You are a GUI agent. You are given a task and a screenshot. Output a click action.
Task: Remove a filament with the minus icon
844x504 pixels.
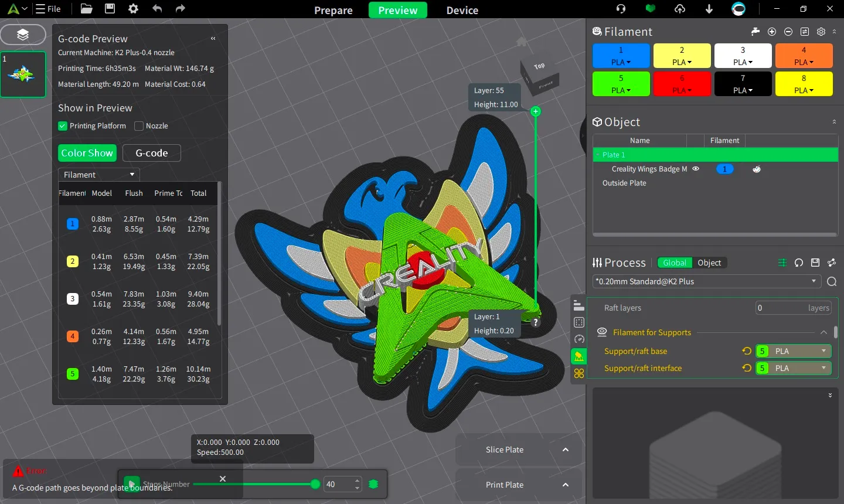(x=788, y=32)
